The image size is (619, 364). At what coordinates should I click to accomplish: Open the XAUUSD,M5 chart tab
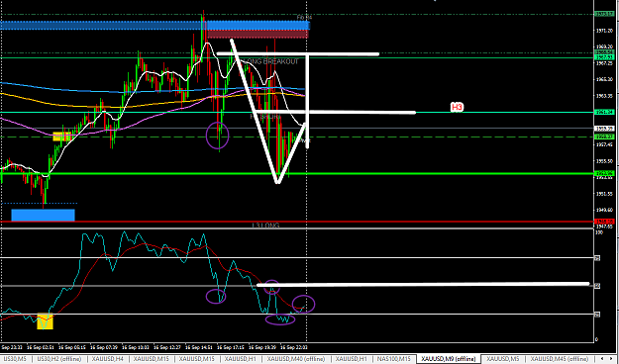coord(503,359)
